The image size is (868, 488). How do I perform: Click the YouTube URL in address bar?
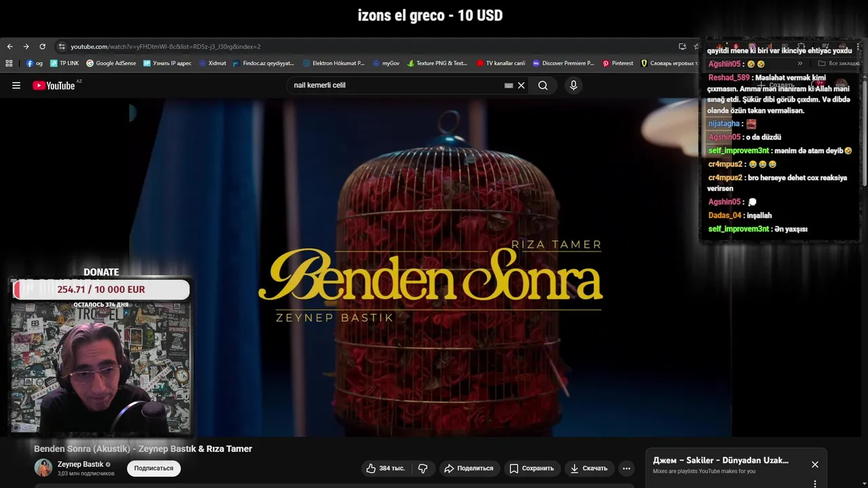click(165, 47)
